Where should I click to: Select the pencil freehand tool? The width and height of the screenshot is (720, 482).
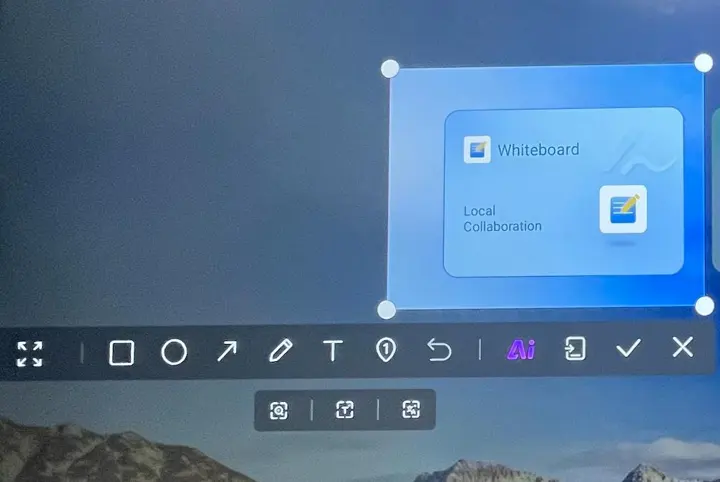[281, 351]
